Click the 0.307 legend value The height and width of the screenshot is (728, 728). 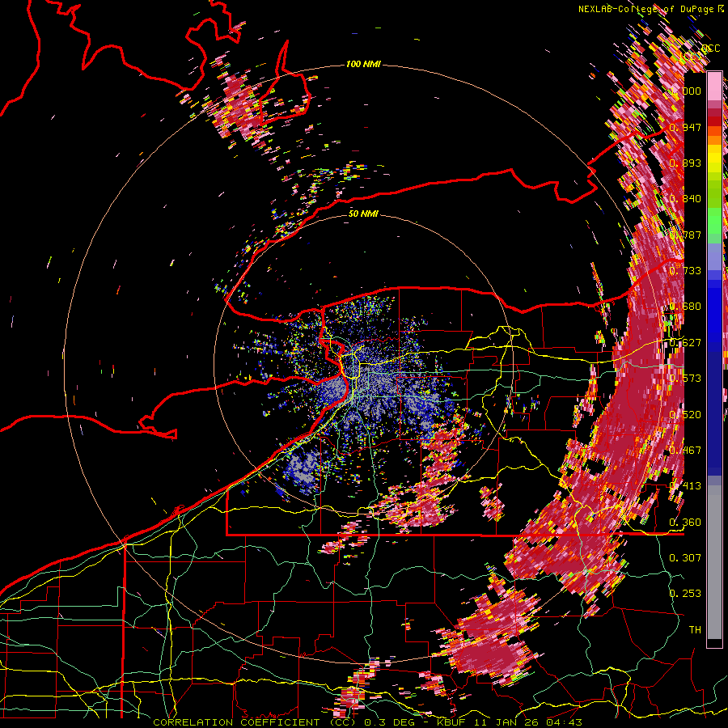[685, 557]
